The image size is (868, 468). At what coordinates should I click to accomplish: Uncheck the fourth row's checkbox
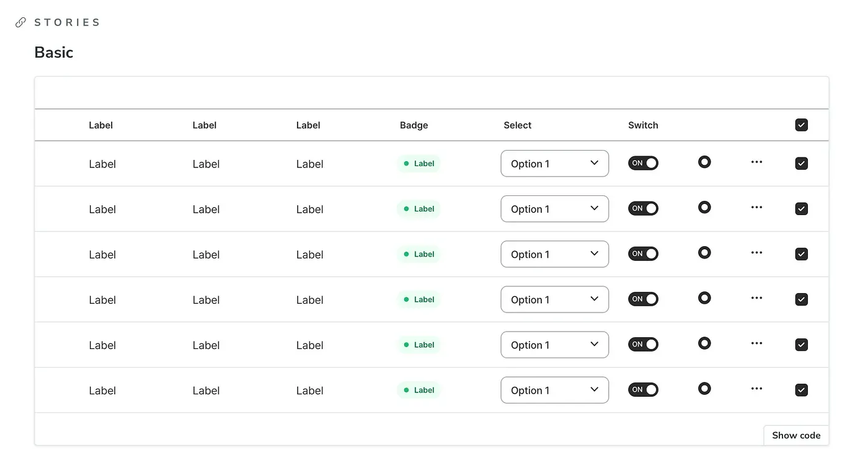click(802, 299)
